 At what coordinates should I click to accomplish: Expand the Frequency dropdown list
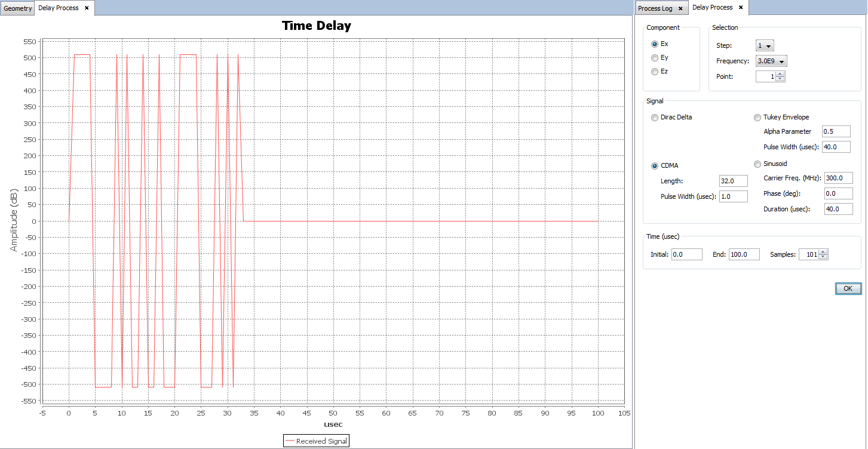coord(771,61)
